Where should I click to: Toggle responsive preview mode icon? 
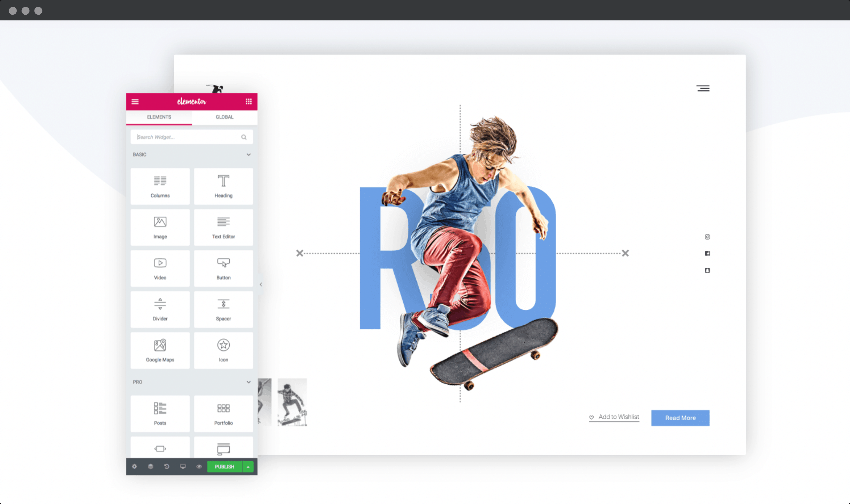(x=183, y=466)
